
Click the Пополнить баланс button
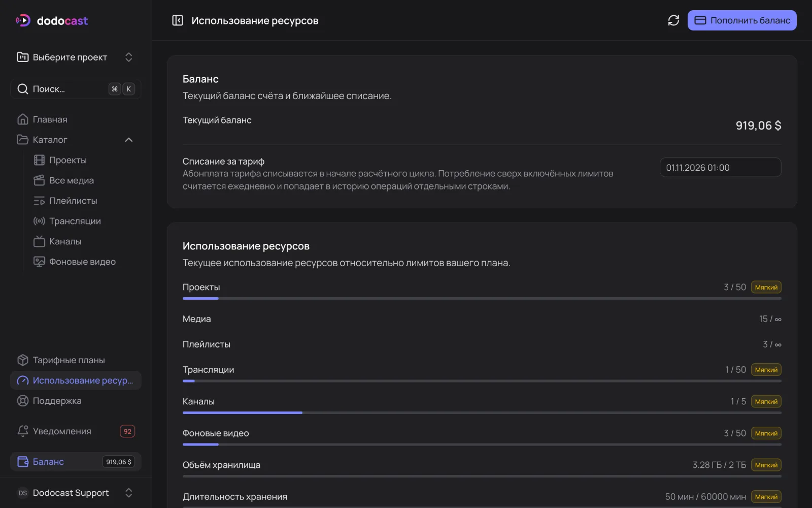742,20
